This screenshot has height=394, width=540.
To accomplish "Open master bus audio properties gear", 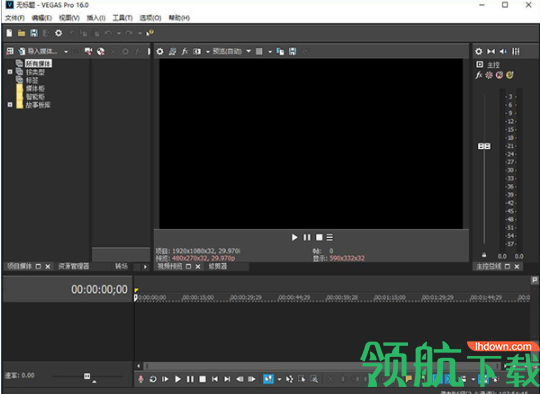I will pyautogui.click(x=479, y=52).
